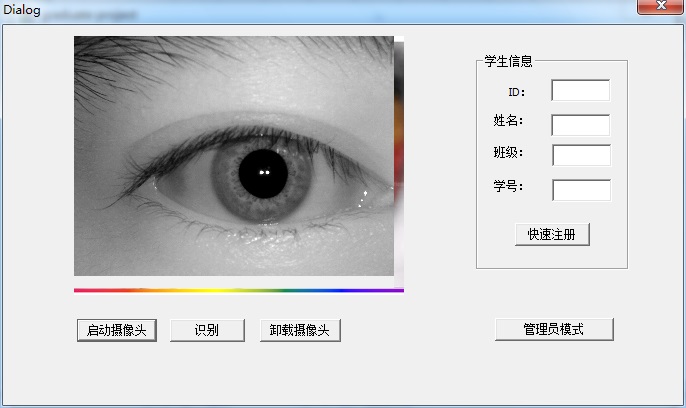Click the 快速注册 quick register button
This screenshot has height=408, width=686.
552,234
